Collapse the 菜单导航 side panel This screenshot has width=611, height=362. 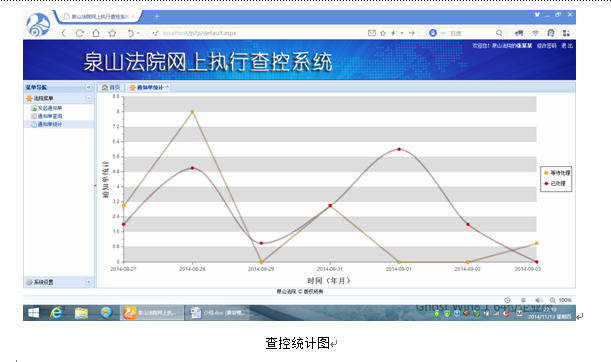[88, 87]
